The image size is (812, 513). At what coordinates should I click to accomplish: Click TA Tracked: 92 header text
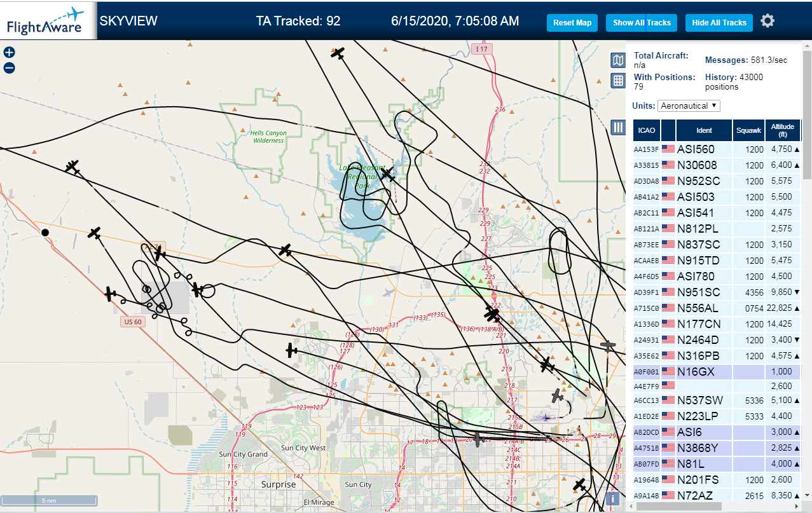point(298,21)
